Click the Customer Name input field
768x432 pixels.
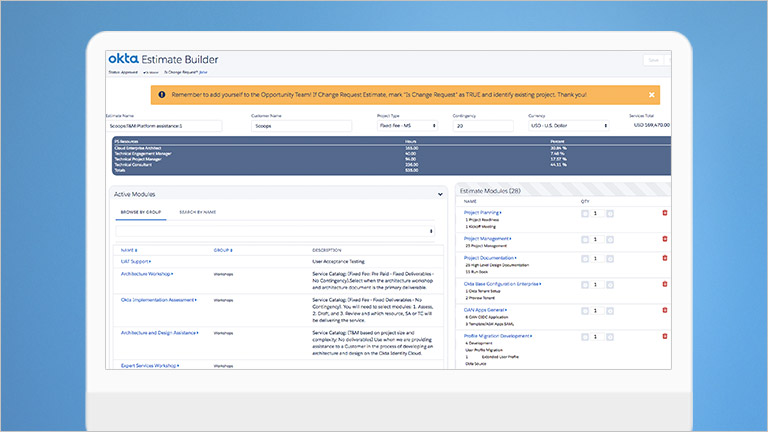(301, 126)
